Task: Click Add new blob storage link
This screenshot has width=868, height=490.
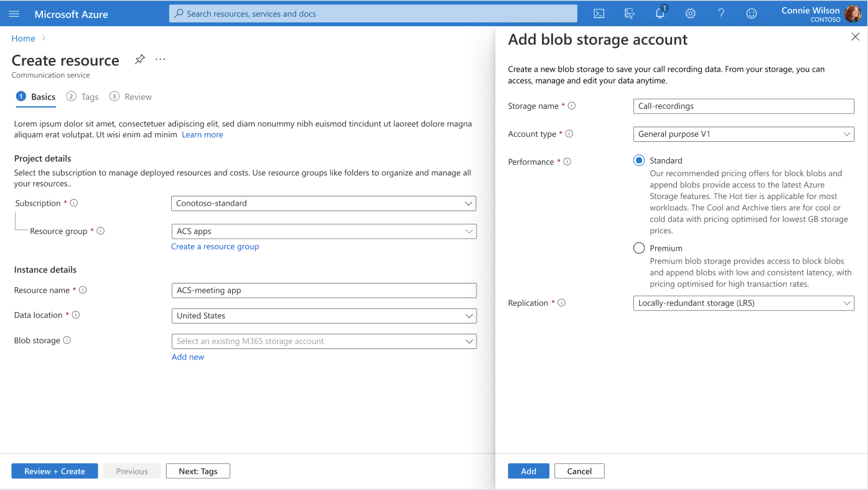Action: (188, 357)
